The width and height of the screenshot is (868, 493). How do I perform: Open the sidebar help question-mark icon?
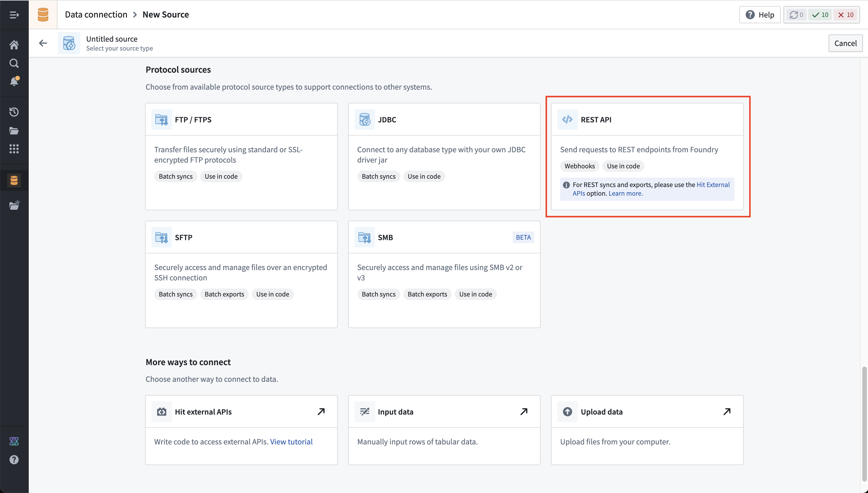click(x=14, y=459)
